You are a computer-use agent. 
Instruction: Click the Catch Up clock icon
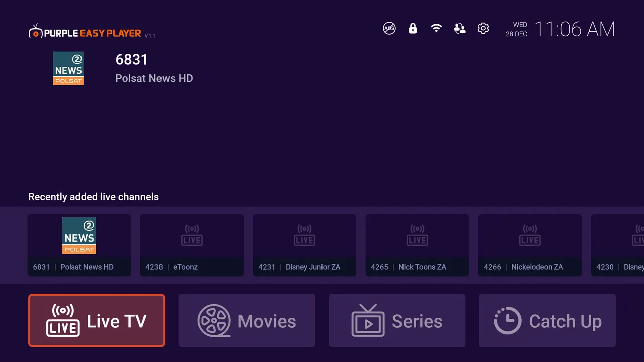(x=507, y=320)
